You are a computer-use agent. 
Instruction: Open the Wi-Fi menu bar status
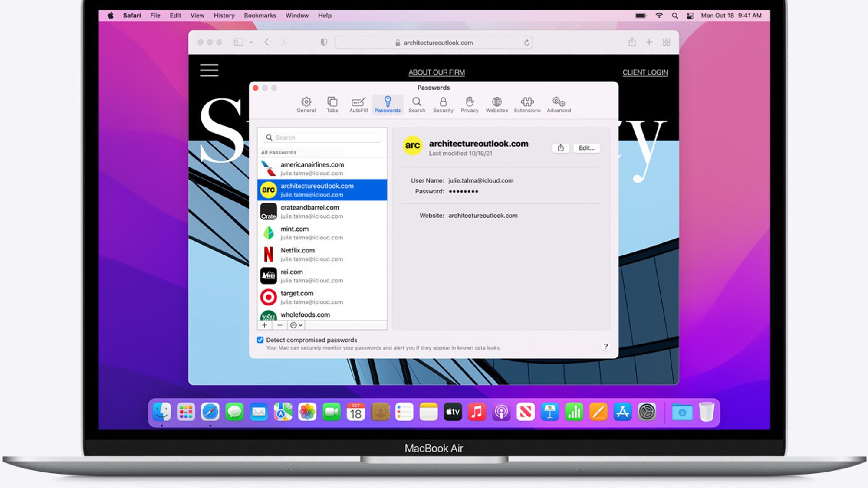click(x=659, y=16)
